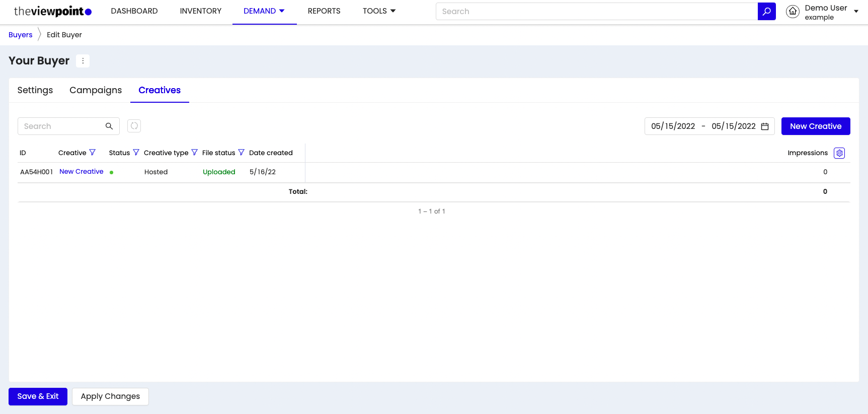Click the Edit Buyer breadcrumb text
This screenshot has height=414, width=868.
(64, 35)
